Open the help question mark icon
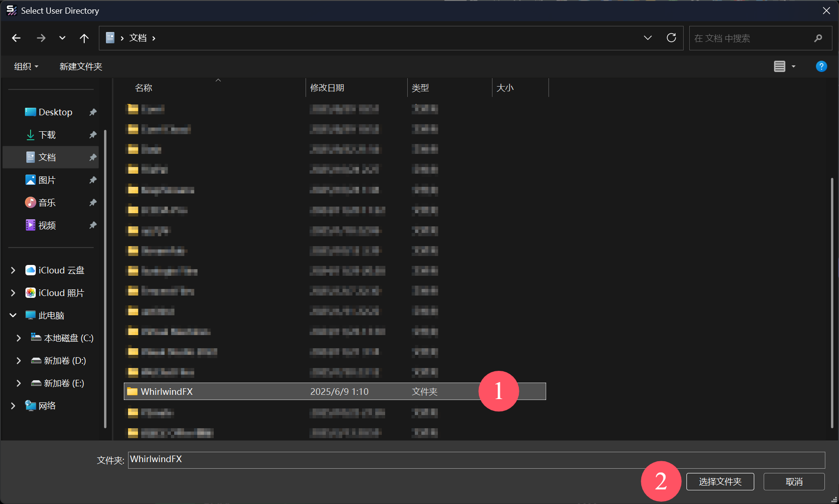Viewport: 839px width, 504px height. [x=821, y=66]
